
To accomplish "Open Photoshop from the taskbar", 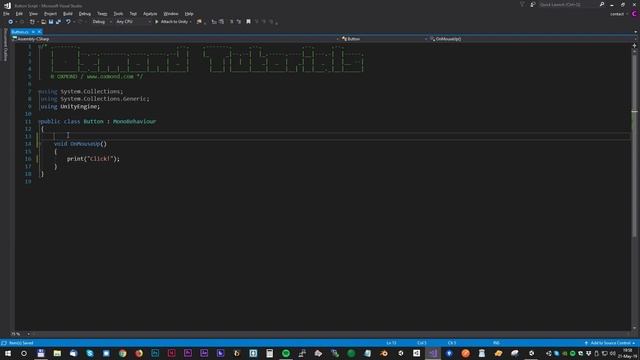I will pyautogui.click(x=155, y=353).
